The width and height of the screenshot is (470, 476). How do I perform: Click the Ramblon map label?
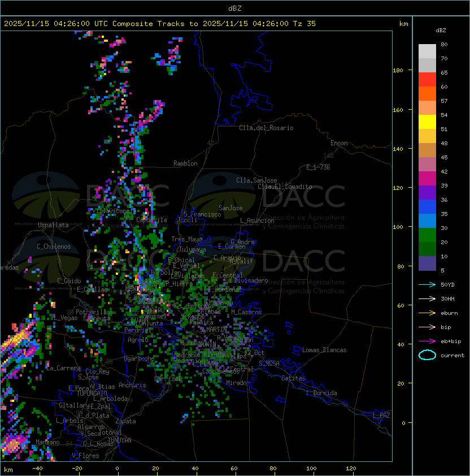[185, 163]
